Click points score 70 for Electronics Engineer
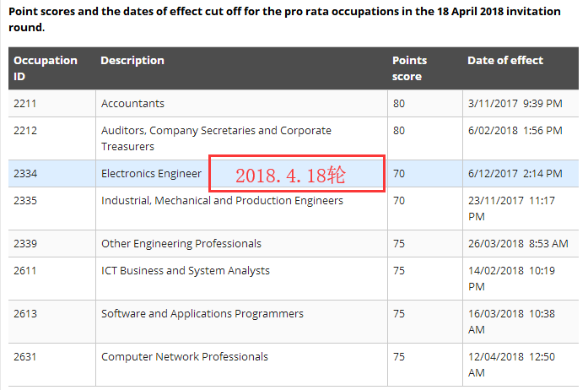The height and width of the screenshot is (390, 588). (399, 174)
